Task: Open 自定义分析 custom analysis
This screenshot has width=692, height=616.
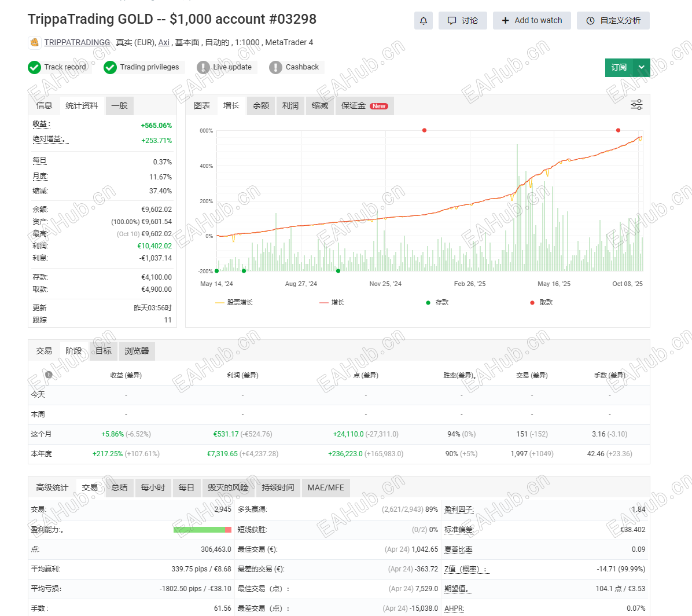Action: (x=613, y=21)
